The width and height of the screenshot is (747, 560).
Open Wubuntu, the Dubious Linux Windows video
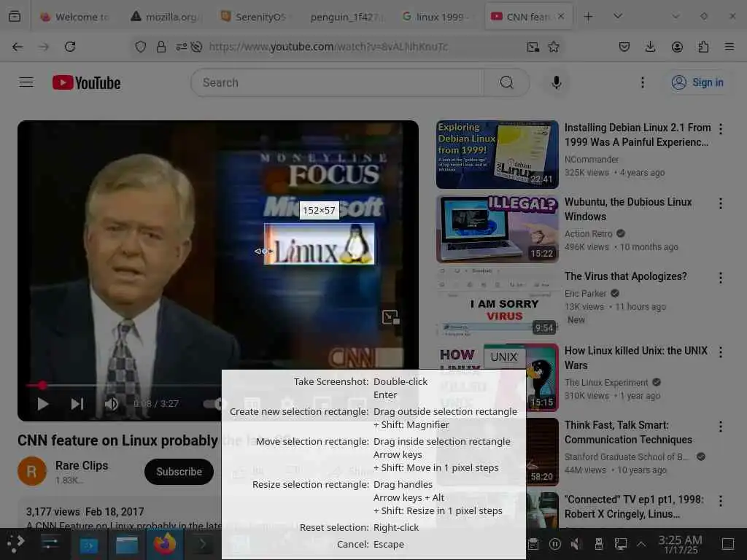tap(628, 209)
